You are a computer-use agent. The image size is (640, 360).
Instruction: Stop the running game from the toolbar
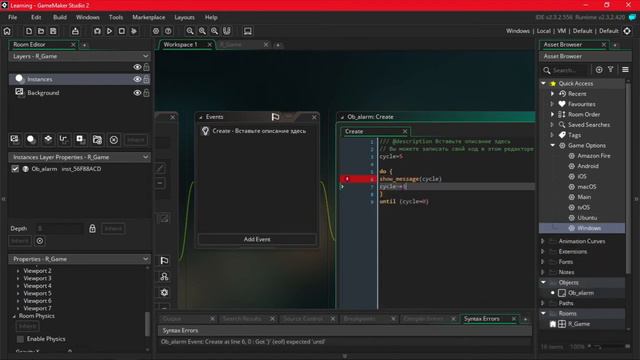[x=122, y=31]
